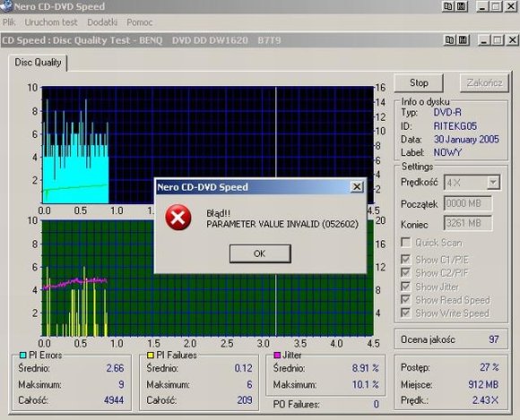Click the disc ID text RITEKG05

(455, 126)
